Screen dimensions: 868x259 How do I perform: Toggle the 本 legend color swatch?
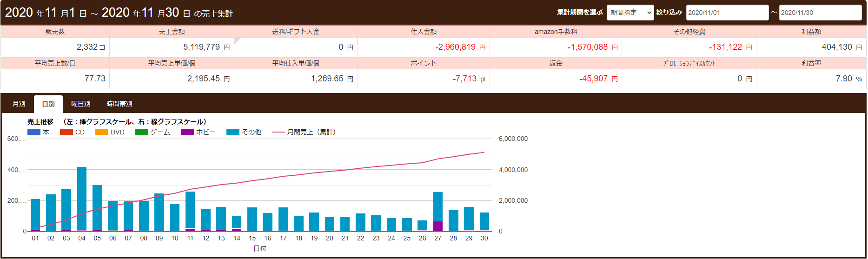pyautogui.click(x=34, y=132)
